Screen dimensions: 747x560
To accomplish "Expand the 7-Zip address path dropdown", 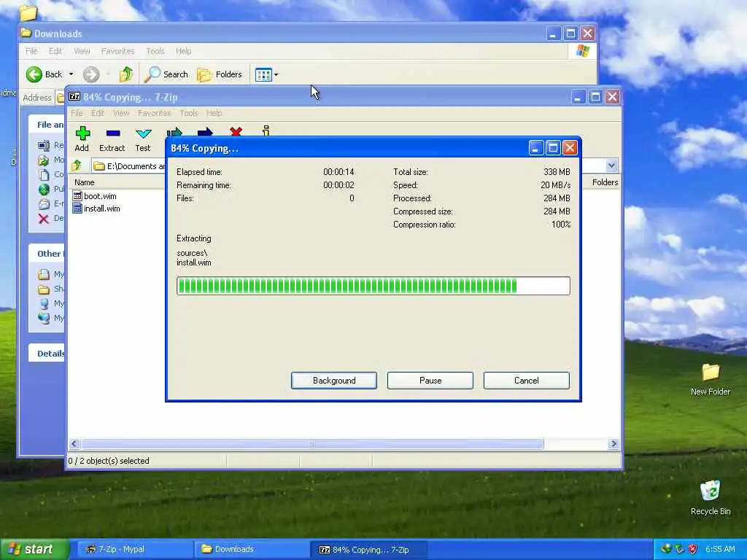I will coord(611,166).
